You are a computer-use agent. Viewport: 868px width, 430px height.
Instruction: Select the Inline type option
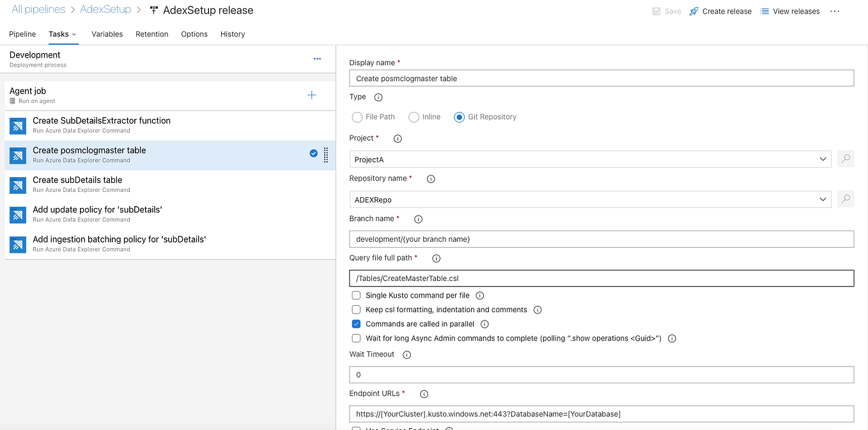coord(413,116)
